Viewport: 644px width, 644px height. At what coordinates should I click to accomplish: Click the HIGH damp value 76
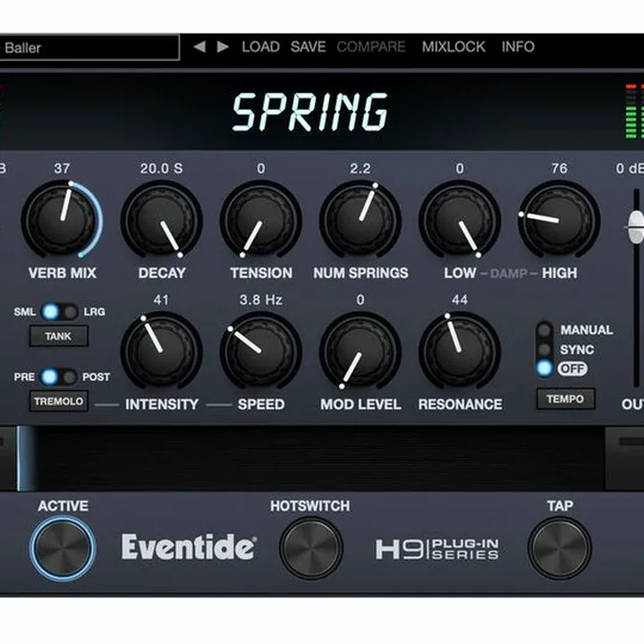coord(559,168)
